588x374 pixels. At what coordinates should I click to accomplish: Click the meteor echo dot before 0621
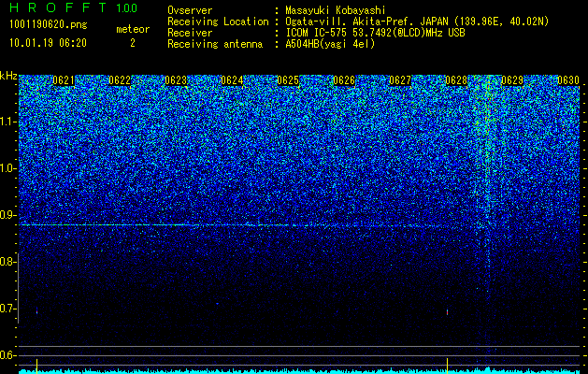pos(36,311)
